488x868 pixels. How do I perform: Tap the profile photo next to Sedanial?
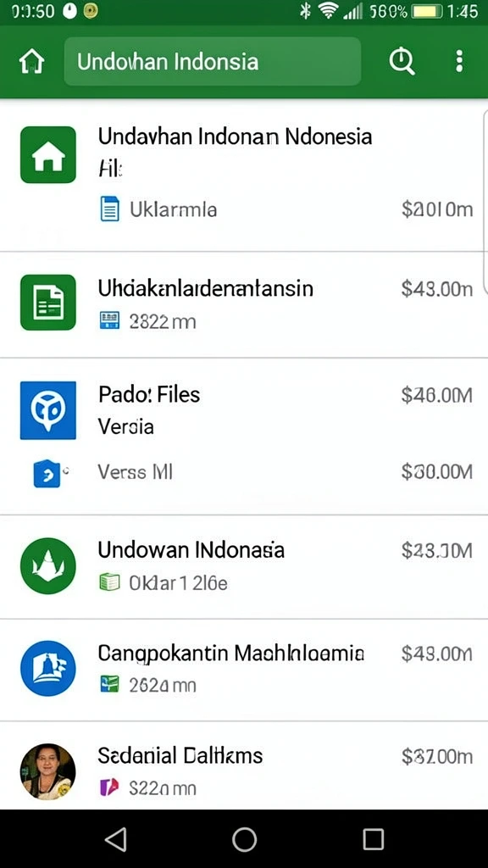coord(48,771)
